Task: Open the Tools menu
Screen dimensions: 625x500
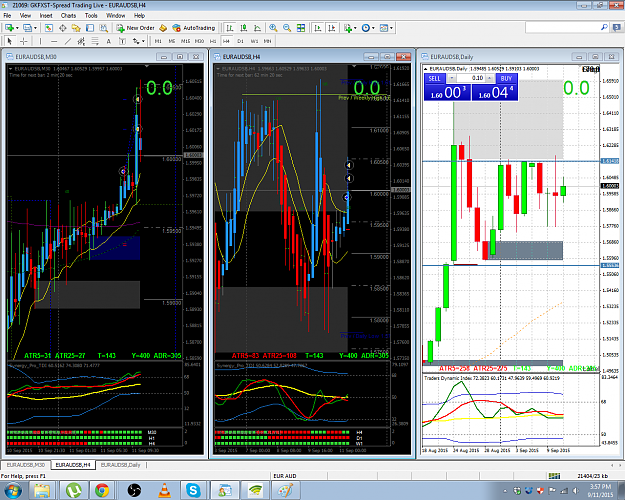Action: pyautogui.click(x=91, y=16)
